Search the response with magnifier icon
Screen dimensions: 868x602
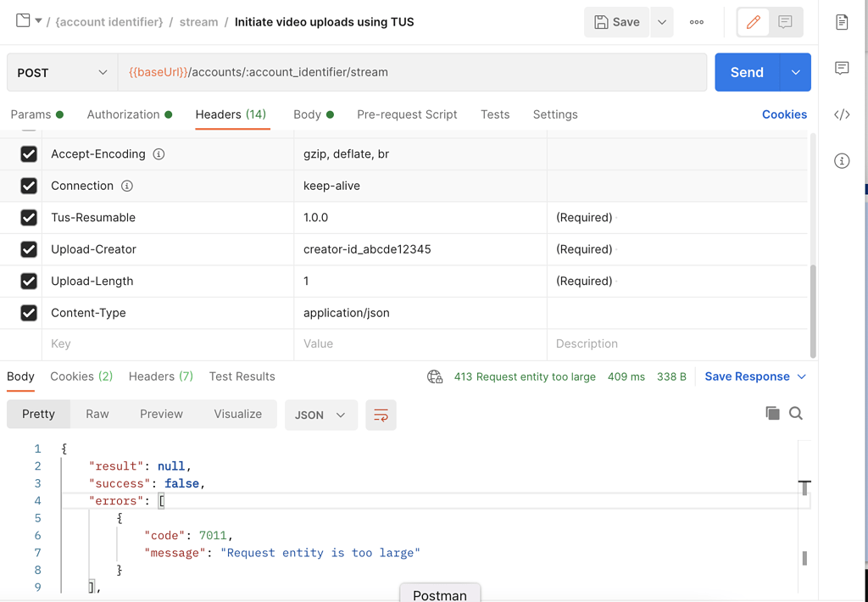[x=796, y=413]
